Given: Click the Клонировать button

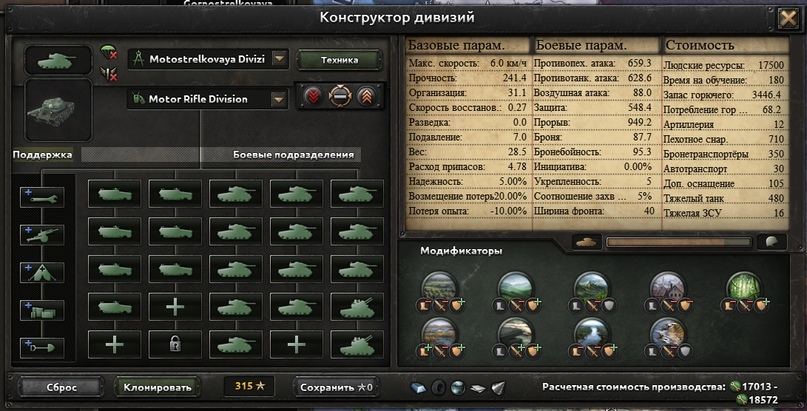Looking at the screenshot, I should [x=157, y=387].
